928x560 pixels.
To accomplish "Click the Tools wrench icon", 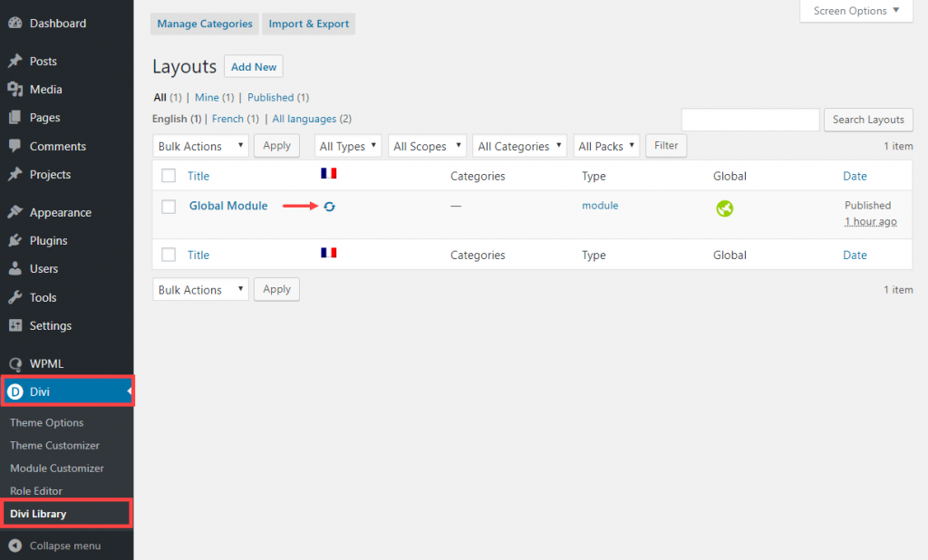I will click(x=15, y=297).
